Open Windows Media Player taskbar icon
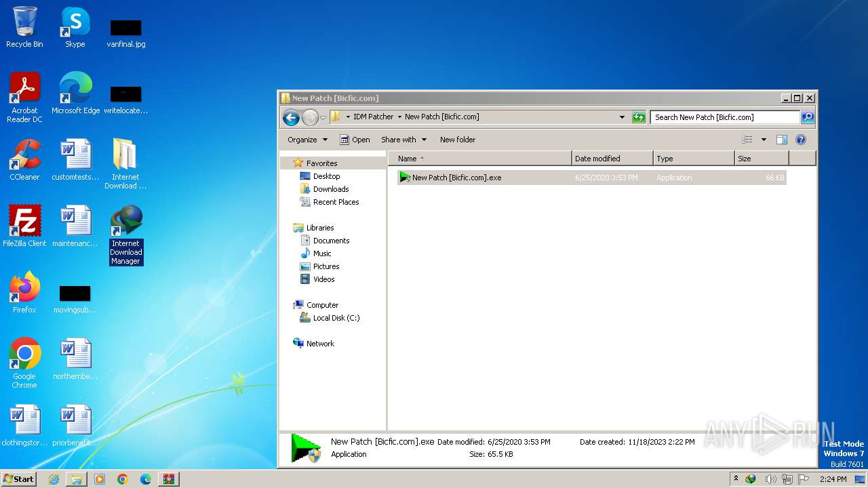 [x=100, y=479]
